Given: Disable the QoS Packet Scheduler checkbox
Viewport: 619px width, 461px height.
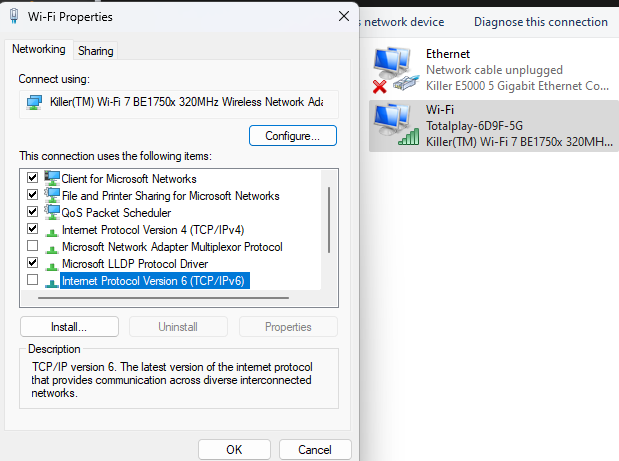Looking at the screenshot, I should tap(32, 212).
